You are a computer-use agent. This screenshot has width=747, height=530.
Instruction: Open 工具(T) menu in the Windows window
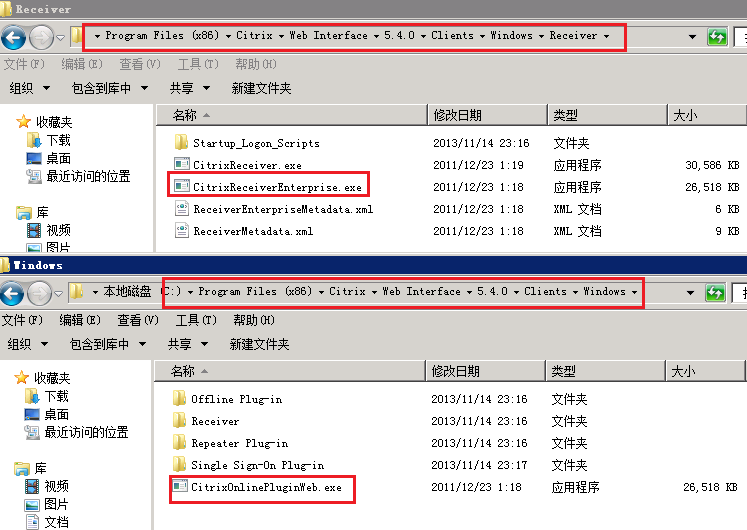tap(196, 320)
